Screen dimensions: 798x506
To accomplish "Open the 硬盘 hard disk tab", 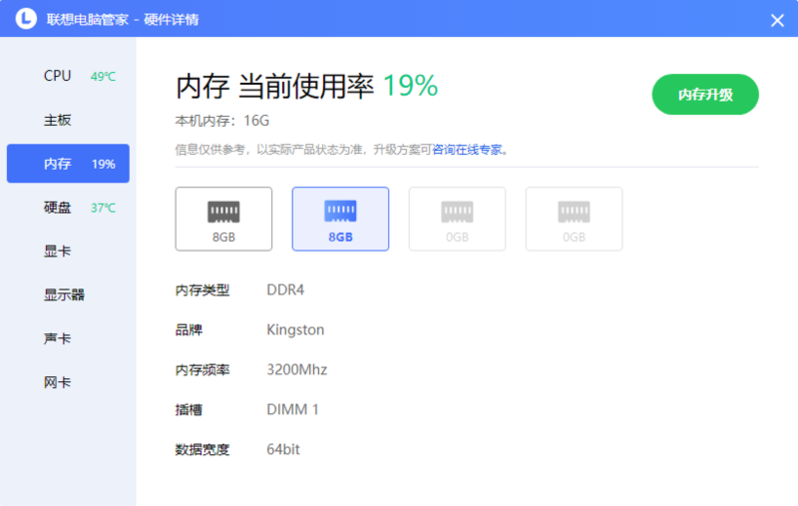I will click(58, 208).
